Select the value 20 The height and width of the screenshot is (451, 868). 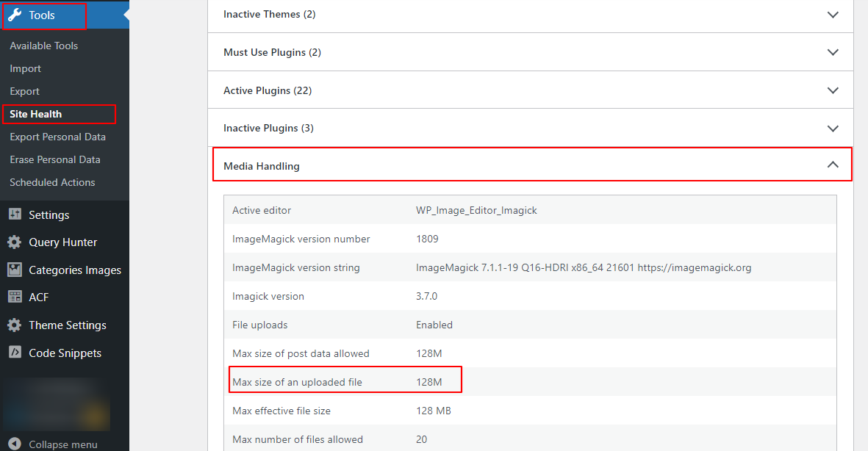click(422, 439)
